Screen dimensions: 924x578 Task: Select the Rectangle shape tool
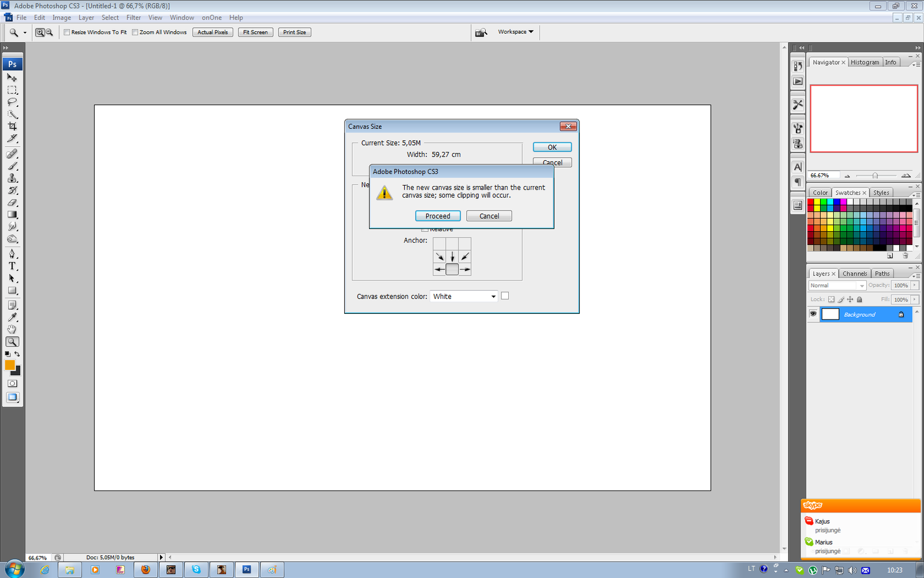12,290
